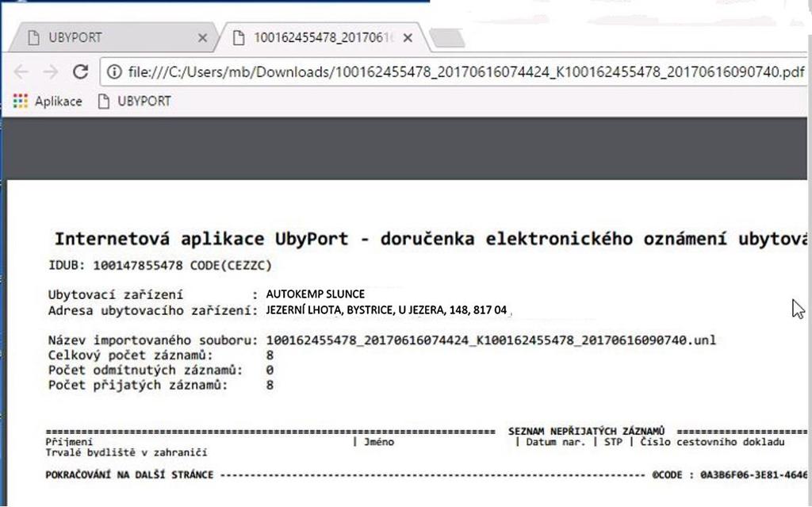Click the IDUB: 100147855478 line
The image size is (812, 507).
point(160,266)
